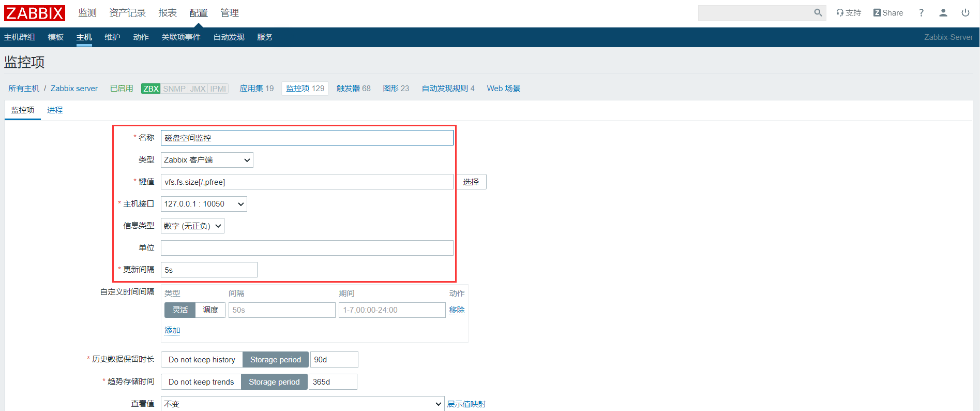Click the SNMP availability badge
This screenshot has height=411, width=980.
pyautogui.click(x=174, y=89)
